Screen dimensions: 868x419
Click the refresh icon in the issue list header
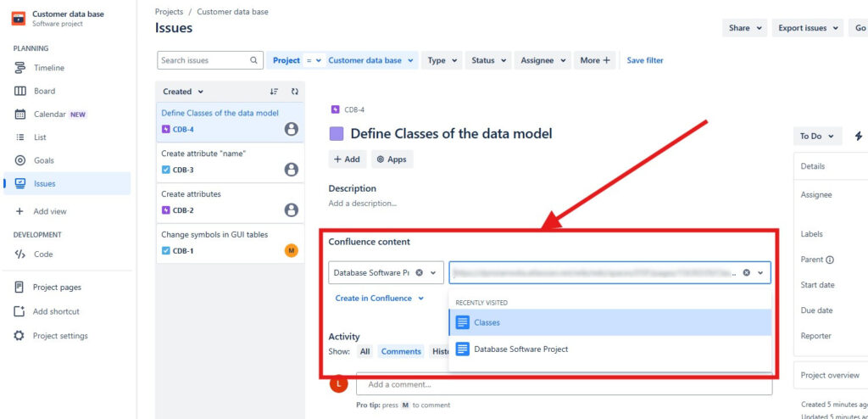[x=294, y=92]
